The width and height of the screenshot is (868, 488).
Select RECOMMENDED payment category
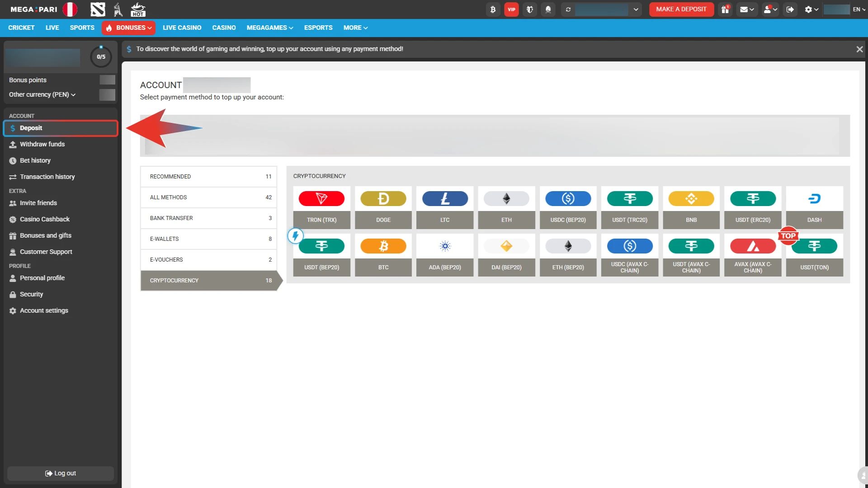(208, 177)
